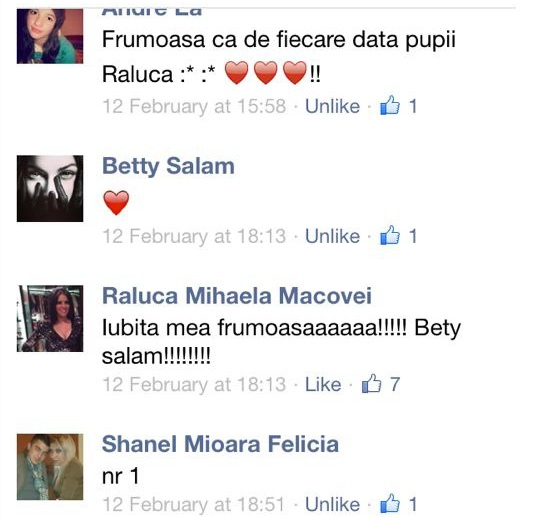The image size is (533, 517).
Task: Open Raluca Mihaela Macovei's profile picture
Action: (50, 318)
